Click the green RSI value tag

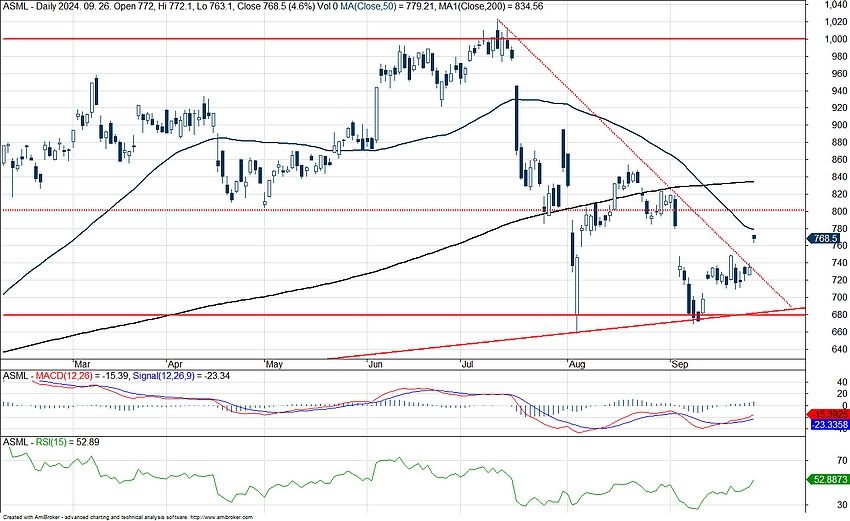tap(828, 479)
